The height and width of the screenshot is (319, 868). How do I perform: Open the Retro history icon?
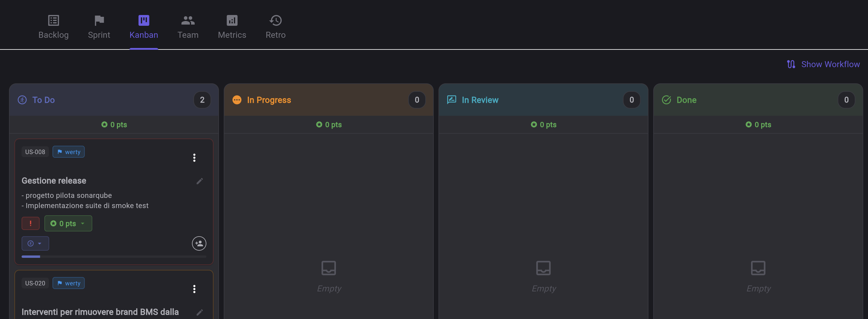275,20
